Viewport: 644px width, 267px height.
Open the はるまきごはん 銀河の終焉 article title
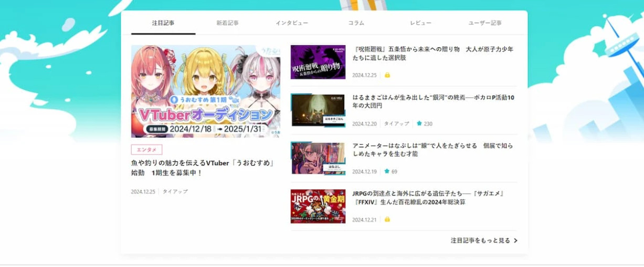[x=433, y=101]
